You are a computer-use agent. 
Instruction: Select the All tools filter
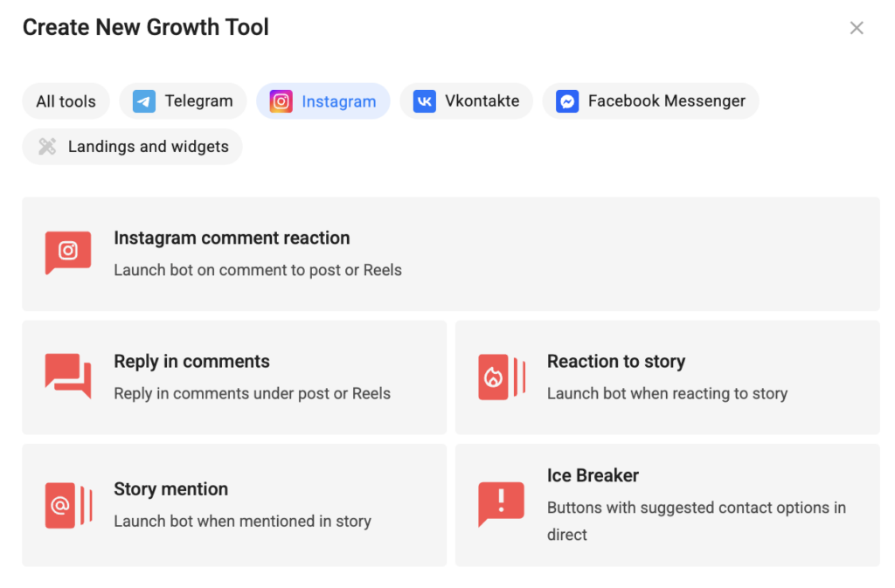66,101
